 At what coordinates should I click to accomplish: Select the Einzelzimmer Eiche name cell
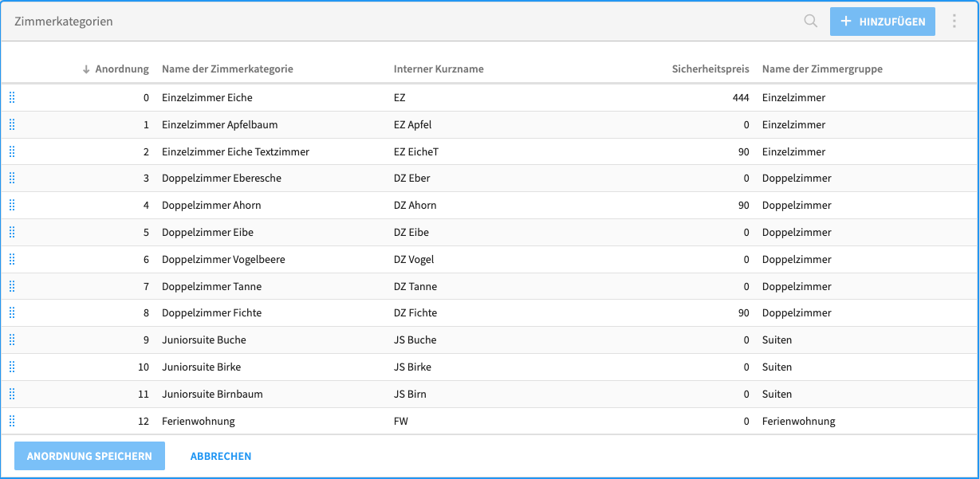[207, 97]
